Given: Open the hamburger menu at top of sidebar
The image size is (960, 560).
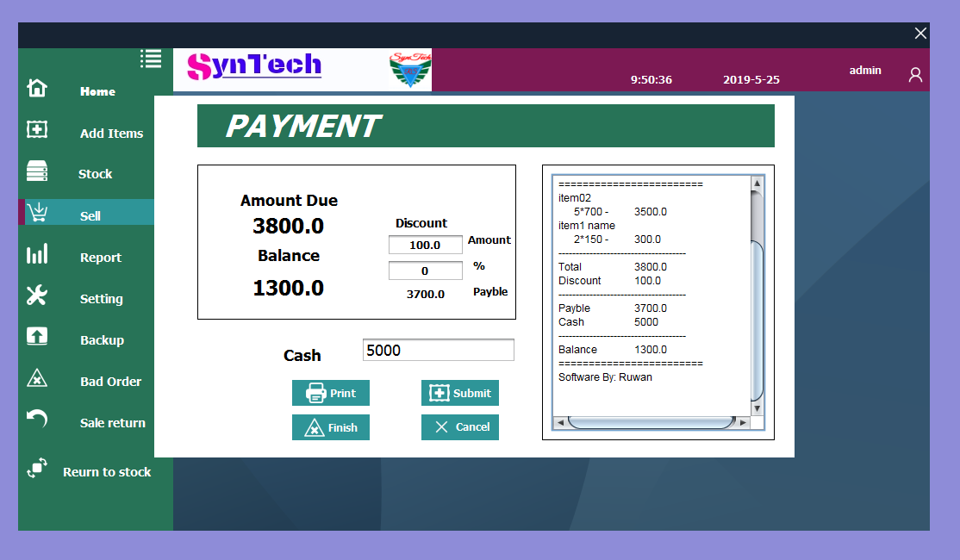Looking at the screenshot, I should [x=151, y=59].
